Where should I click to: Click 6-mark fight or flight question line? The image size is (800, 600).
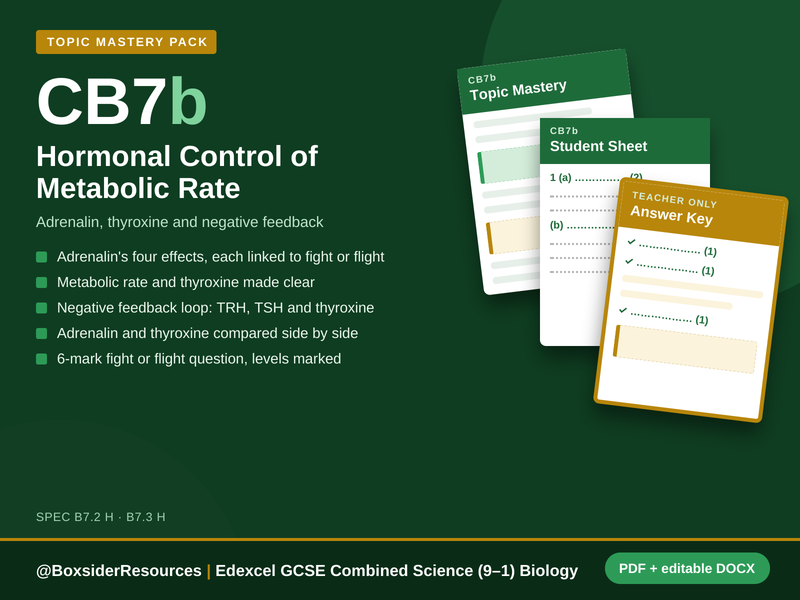pos(199,359)
